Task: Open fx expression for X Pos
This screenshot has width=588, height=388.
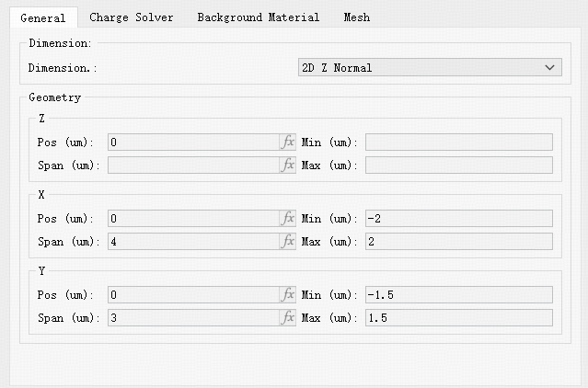Action: 288,219
